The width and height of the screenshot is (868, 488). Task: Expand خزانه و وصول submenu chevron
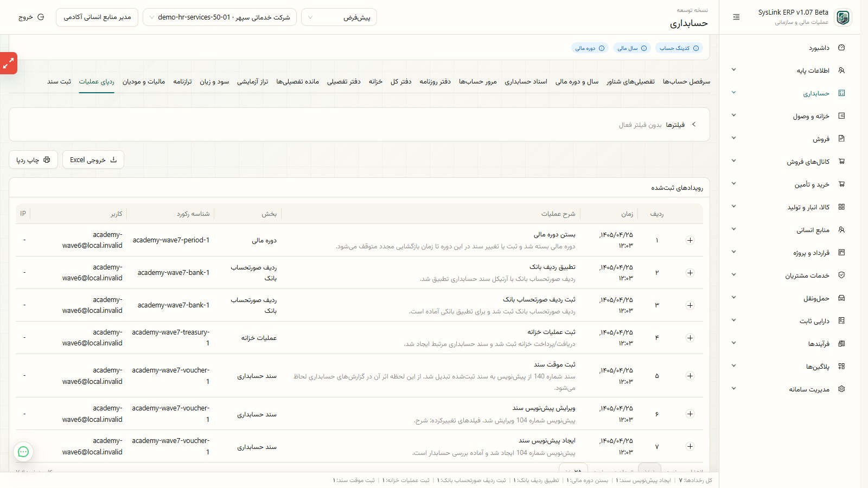[733, 115]
